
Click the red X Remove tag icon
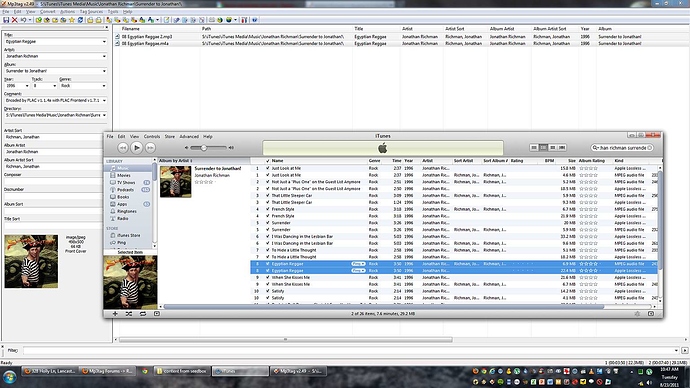[x=15, y=20]
